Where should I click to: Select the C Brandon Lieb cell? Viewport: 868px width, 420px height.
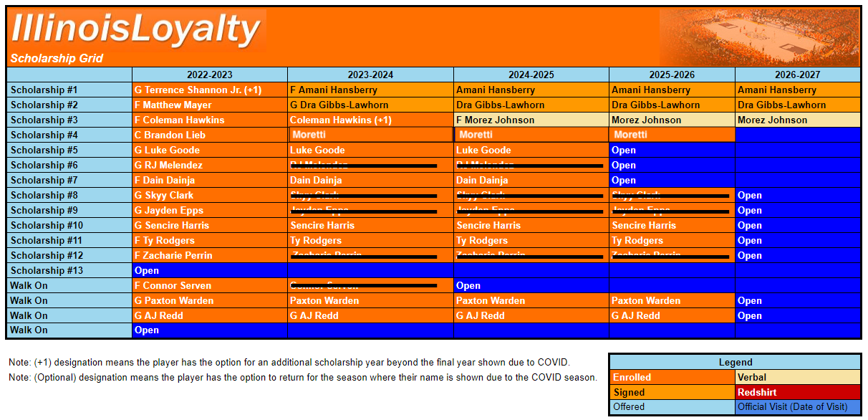209,135
